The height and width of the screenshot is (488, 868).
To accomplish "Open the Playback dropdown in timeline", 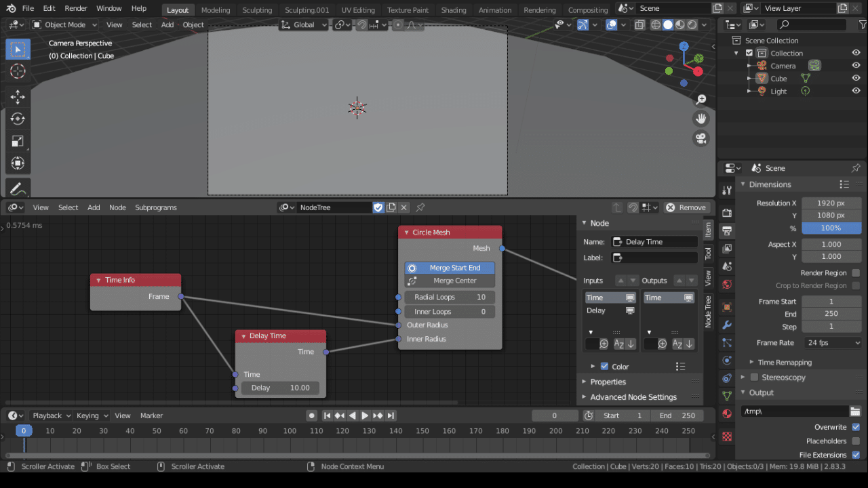I will tap(52, 415).
